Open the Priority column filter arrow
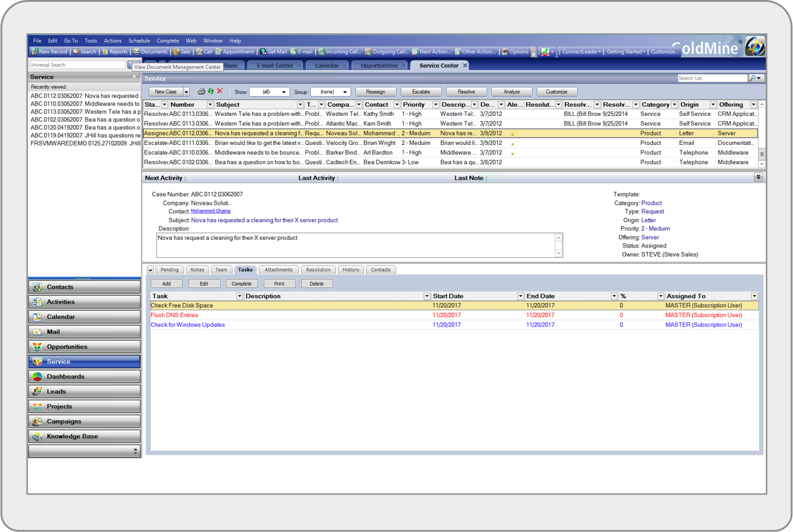The height and width of the screenshot is (532, 793). pyautogui.click(x=435, y=105)
